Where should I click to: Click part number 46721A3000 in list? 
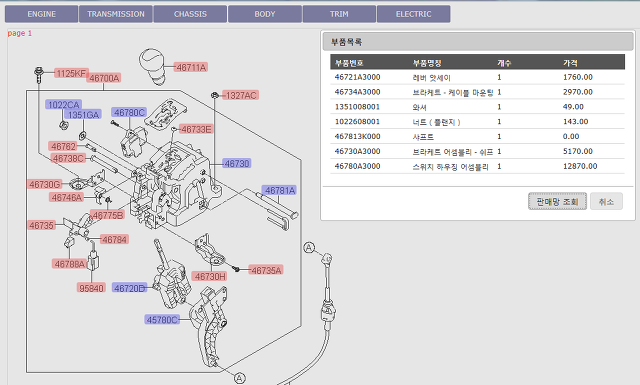tap(357, 77)
